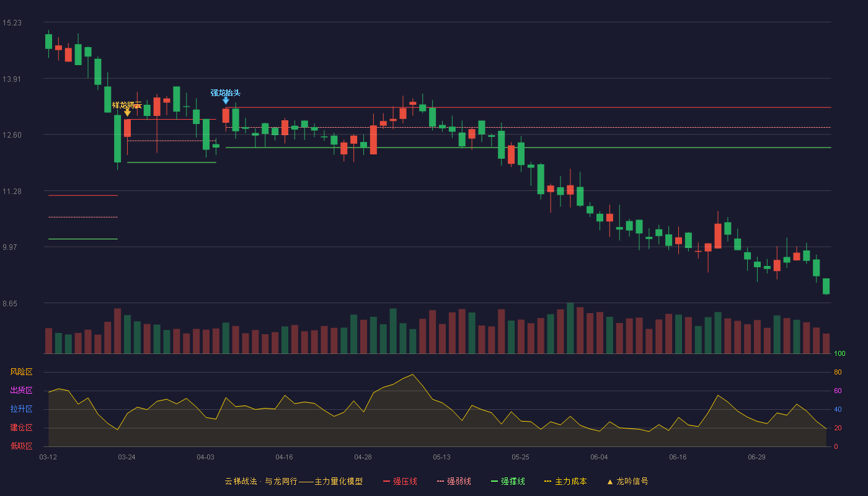Click the 03-24 date label
Viewport: 868px width, 496px height.
pos(126,457)
